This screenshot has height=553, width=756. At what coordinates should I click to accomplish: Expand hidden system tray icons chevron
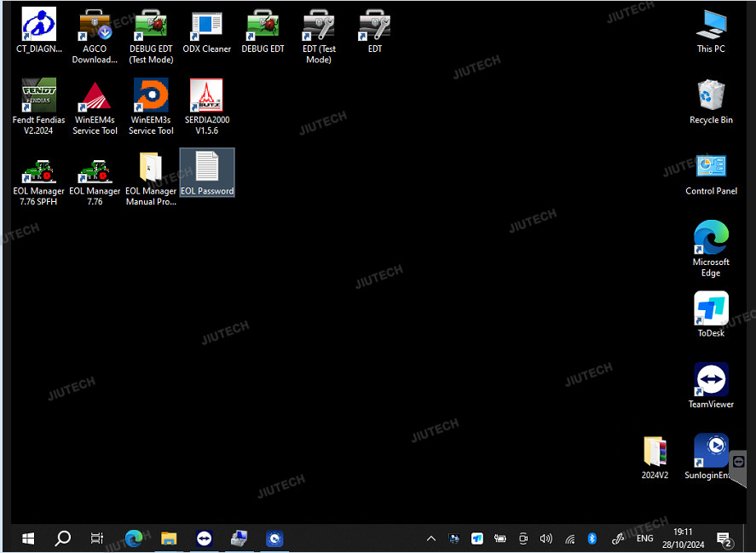[x=430, y=539]
